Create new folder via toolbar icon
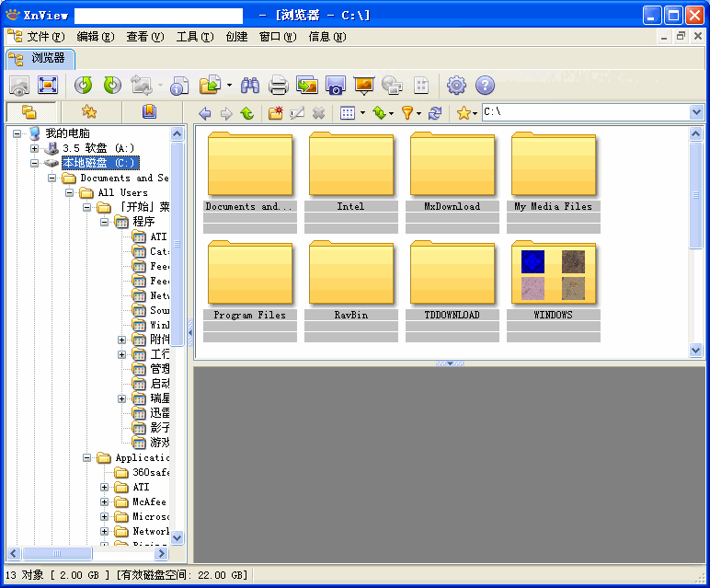The width and height of the screenshot is (710, 588). [275, 113]
